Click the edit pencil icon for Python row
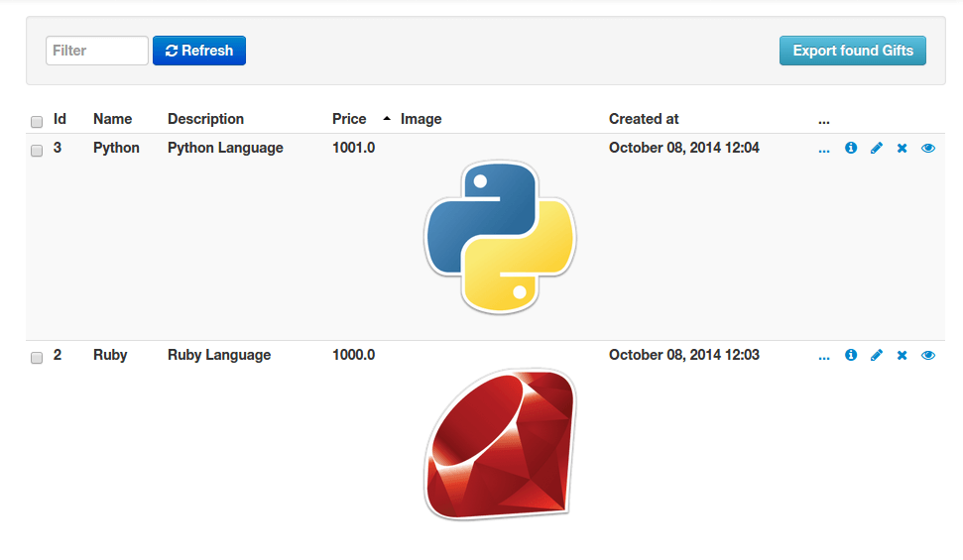963x560 pixels. click(x=877, y=148)
